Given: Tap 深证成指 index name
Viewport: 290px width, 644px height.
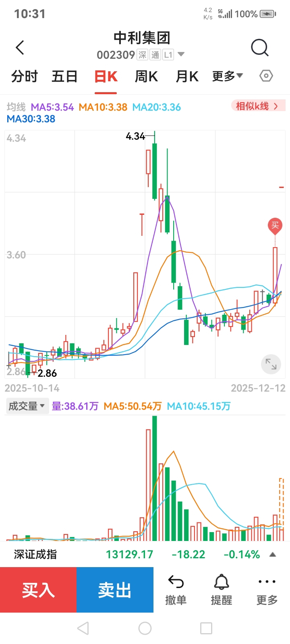Looking at the screenshot, I should pos(35,555).
